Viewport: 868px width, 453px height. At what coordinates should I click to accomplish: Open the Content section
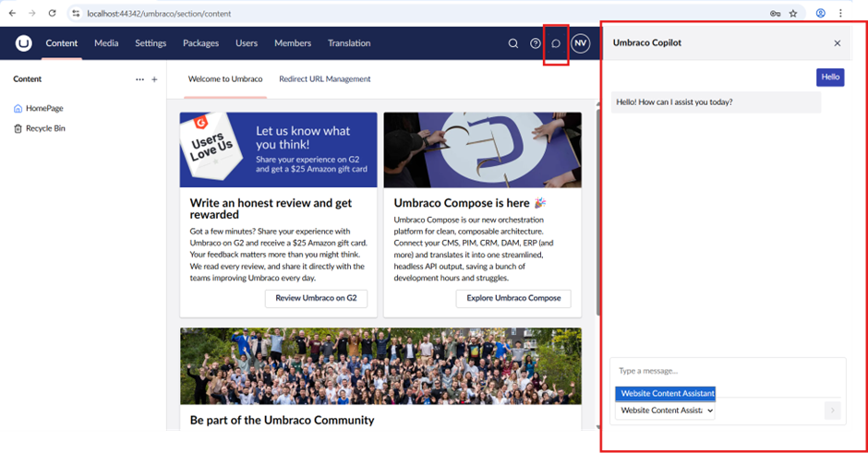click(x=62, y=43)
